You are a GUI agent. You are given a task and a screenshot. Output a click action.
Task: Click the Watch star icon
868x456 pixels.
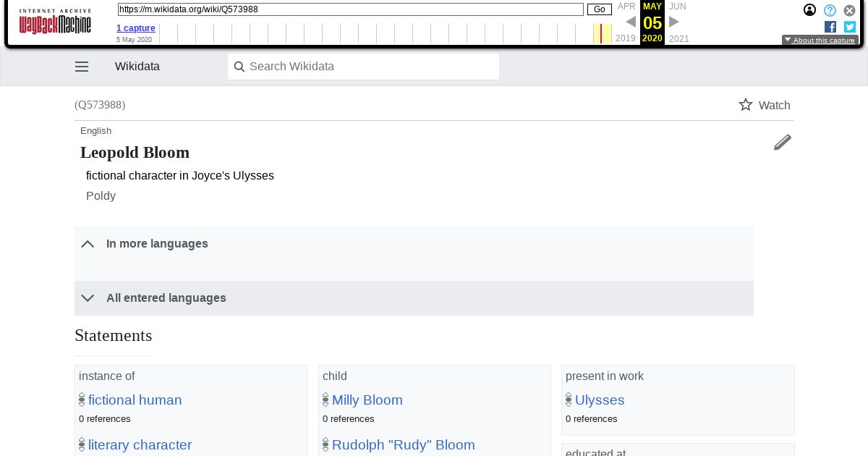(x=746, y=105)
